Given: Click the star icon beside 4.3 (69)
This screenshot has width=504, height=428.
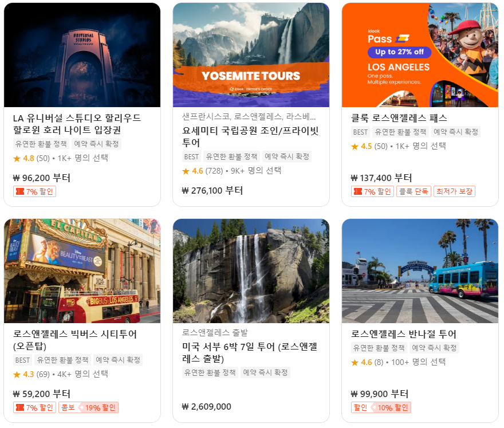Looking at the screenshot, I should (x=17, y=374).
